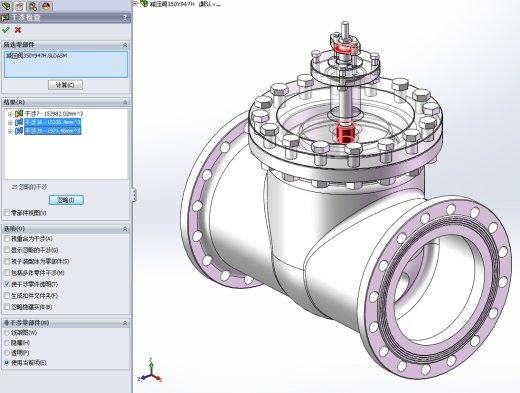Click the 计算 calculate button

click(x=65, y=85)
